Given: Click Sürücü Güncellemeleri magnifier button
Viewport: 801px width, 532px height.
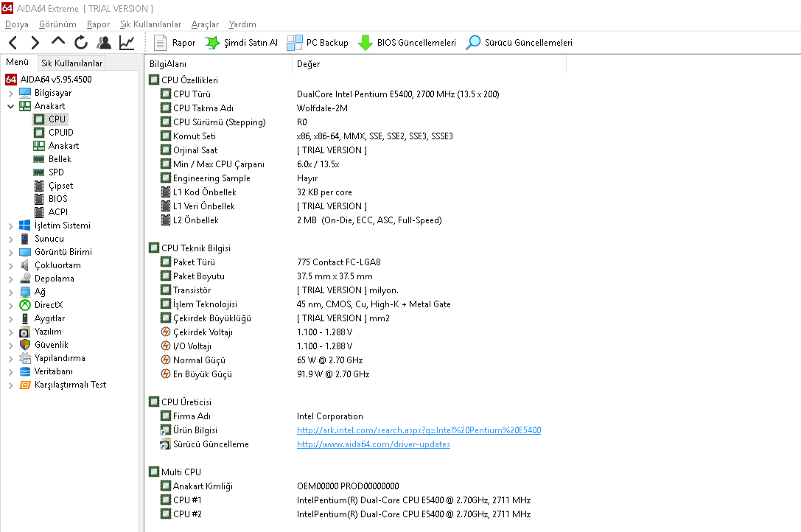Looking at the screenshot, I should pyautogui.click(x=519, y=43).
